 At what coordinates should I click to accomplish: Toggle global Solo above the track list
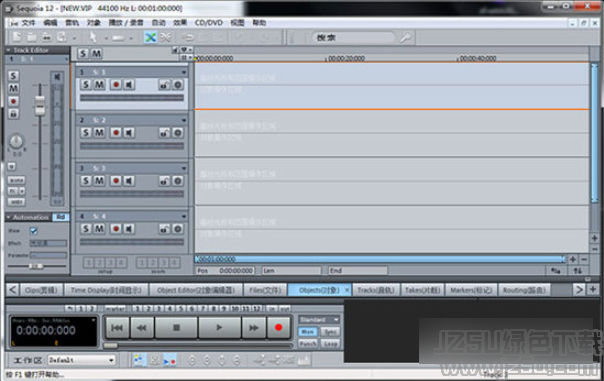(x=83, y=54)
